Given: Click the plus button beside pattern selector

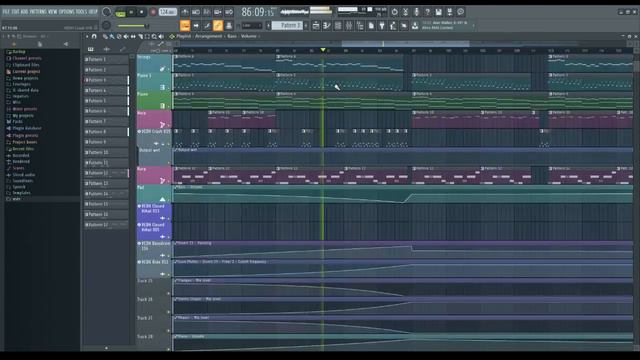Looking at the screenshot, I should [x=307, y=26].
